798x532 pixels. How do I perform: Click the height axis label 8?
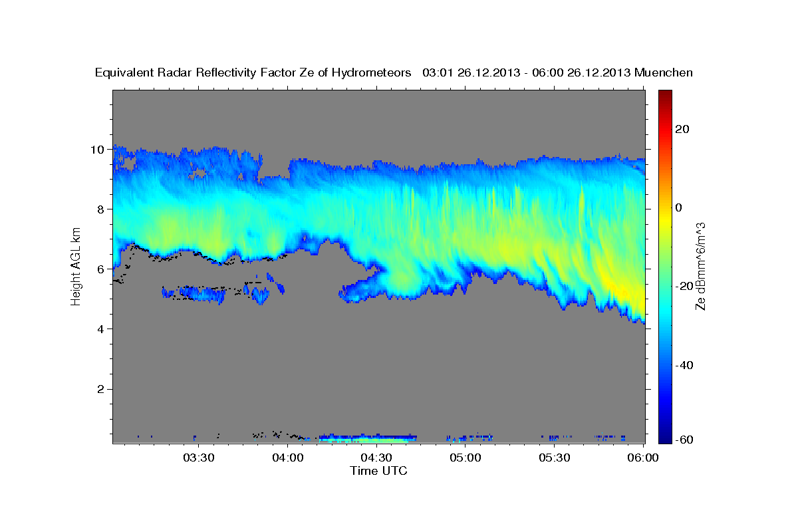tap(100, 209)
